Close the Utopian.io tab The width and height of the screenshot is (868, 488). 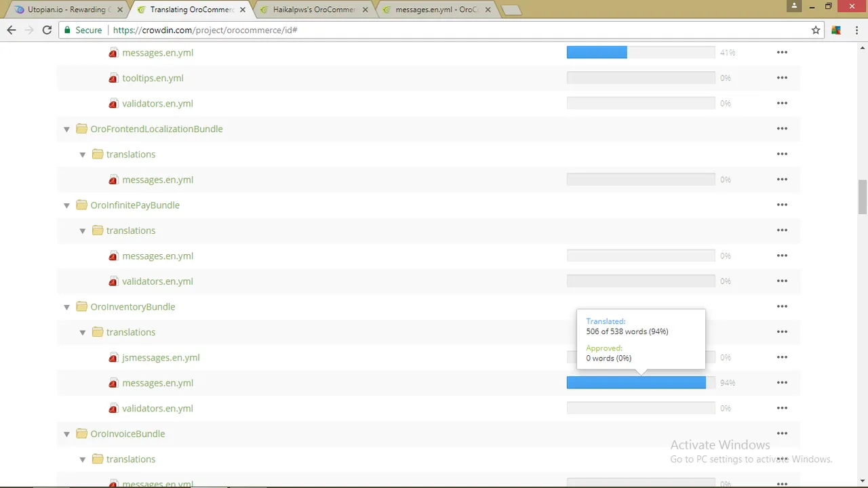119,9
